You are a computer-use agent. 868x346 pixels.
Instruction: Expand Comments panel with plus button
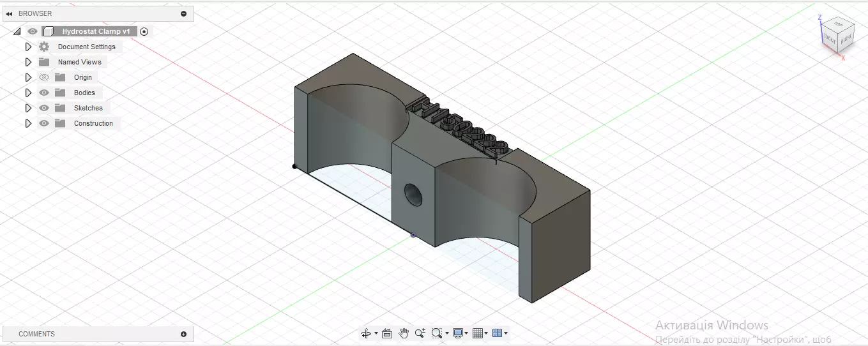pyautogui.click(x=184, y=334)
